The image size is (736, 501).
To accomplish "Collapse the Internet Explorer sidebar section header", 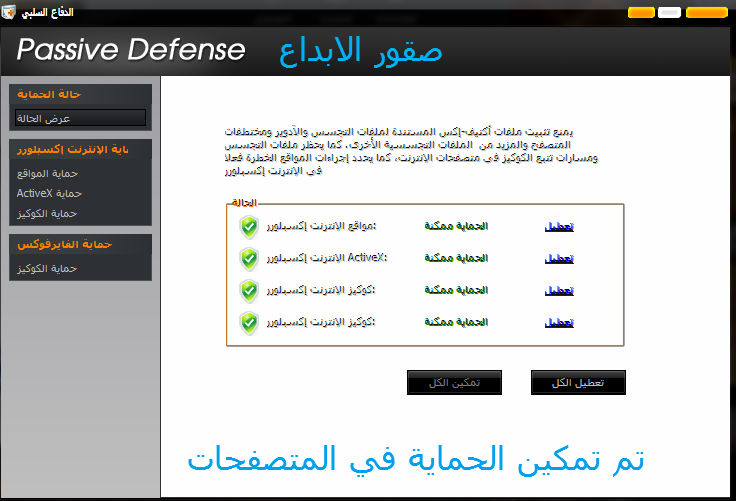I will [80, 150].
